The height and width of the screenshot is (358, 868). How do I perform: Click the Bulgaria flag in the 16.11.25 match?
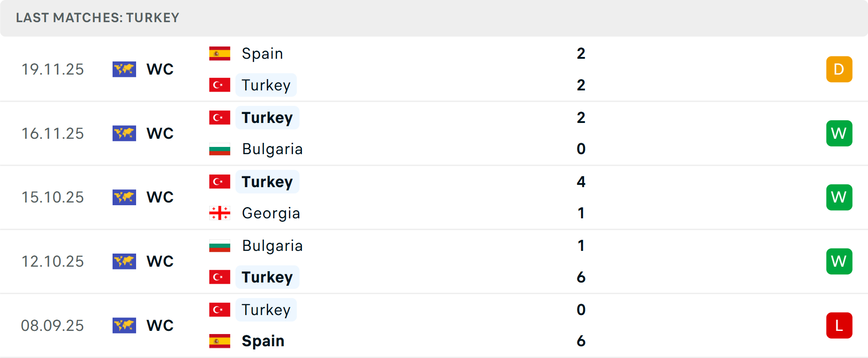[220, 149]
